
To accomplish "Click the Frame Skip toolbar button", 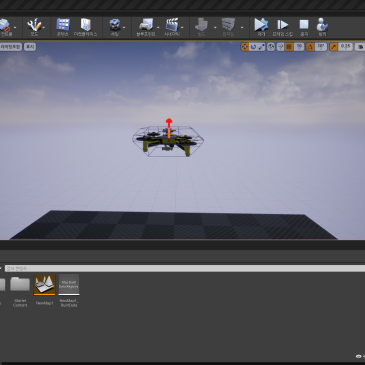I will pyautogui.click(x=283, y=27).
